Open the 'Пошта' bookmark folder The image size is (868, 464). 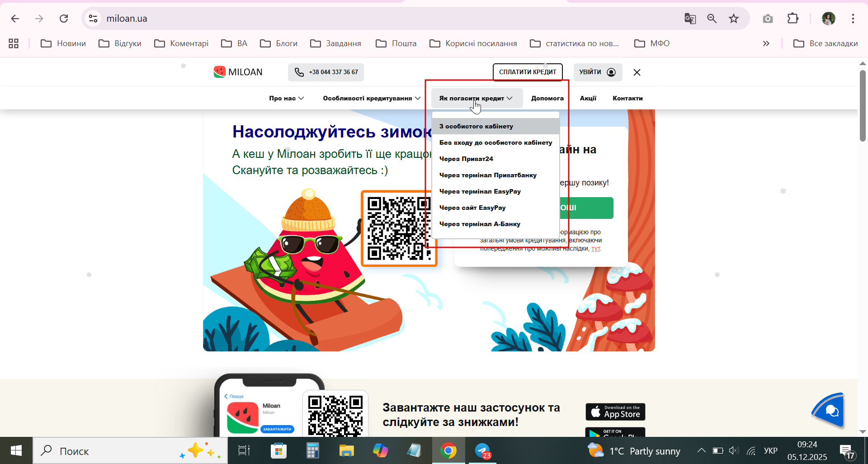point(396,43)
